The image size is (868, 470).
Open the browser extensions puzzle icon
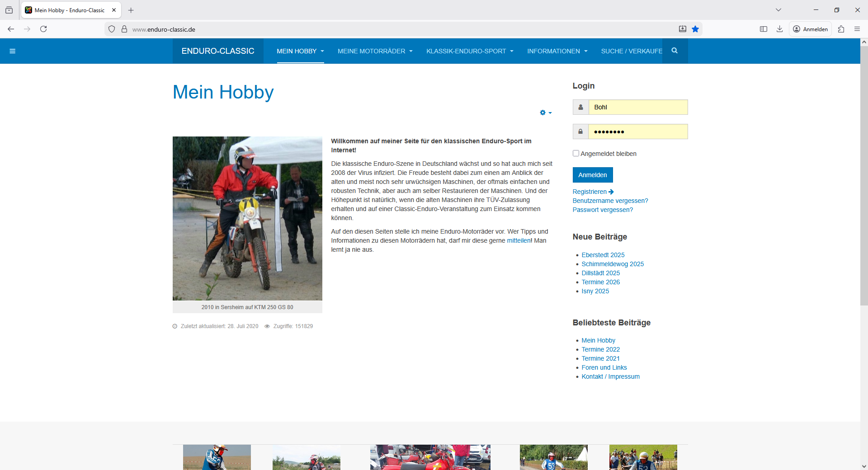pyautogui.click(x=841, y=29)
